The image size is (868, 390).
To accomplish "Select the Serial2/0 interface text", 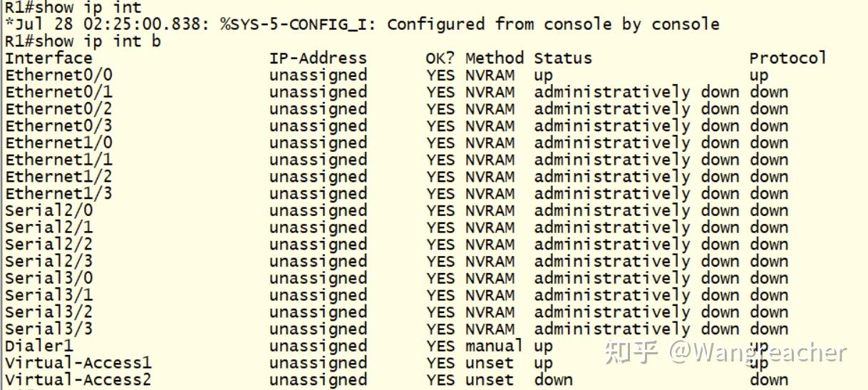I will [48, 211].
